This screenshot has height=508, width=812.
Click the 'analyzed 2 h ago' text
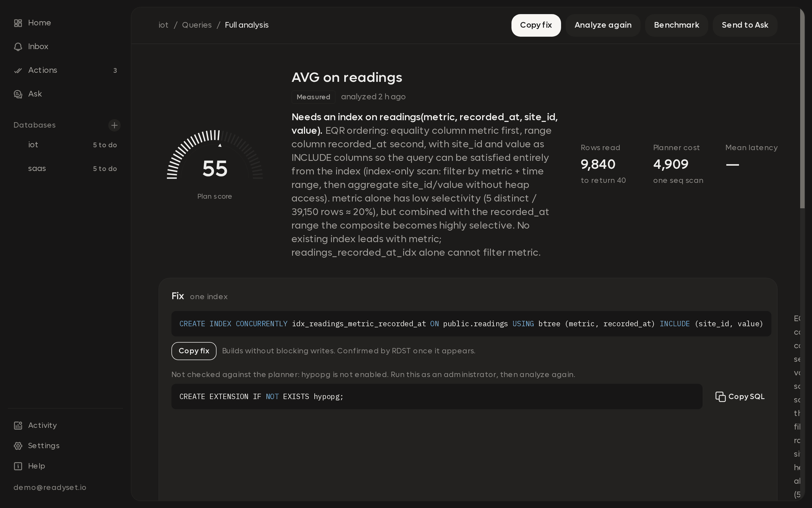coord(373,97)
